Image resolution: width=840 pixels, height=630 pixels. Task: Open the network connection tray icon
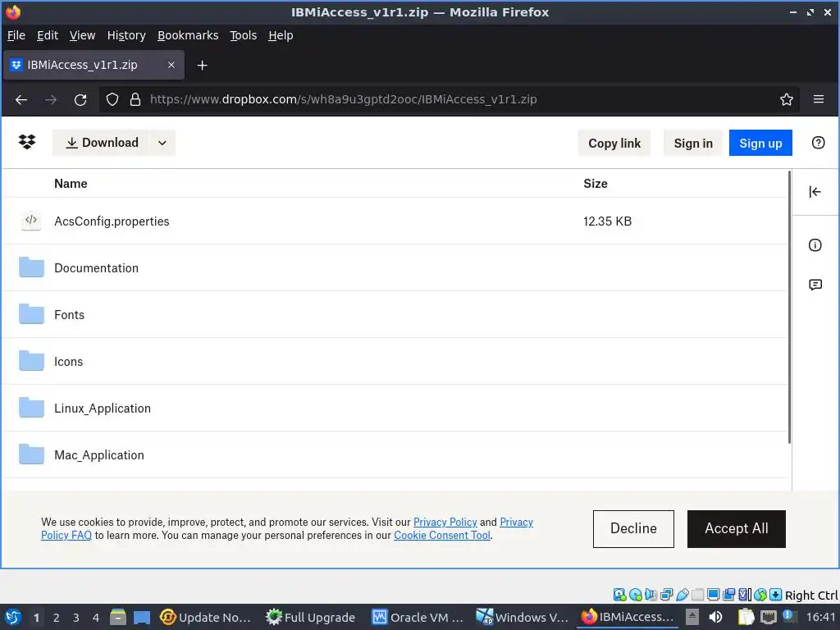pos(768,617)
